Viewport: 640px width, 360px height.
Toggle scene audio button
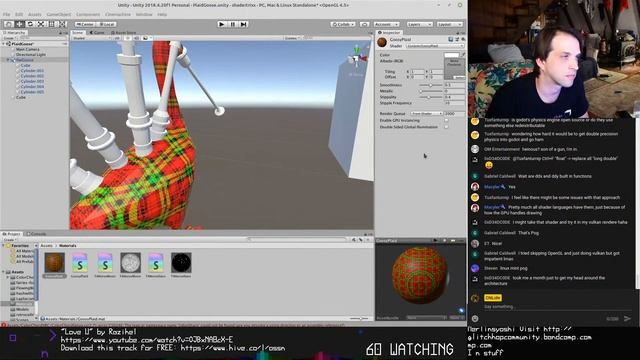click(136, 38)
